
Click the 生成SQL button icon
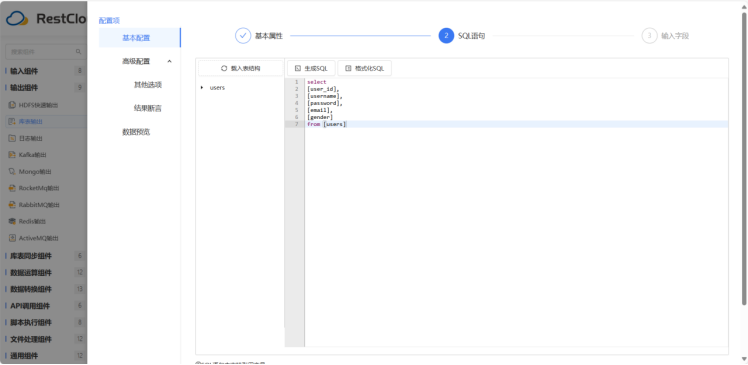[298, 68]
